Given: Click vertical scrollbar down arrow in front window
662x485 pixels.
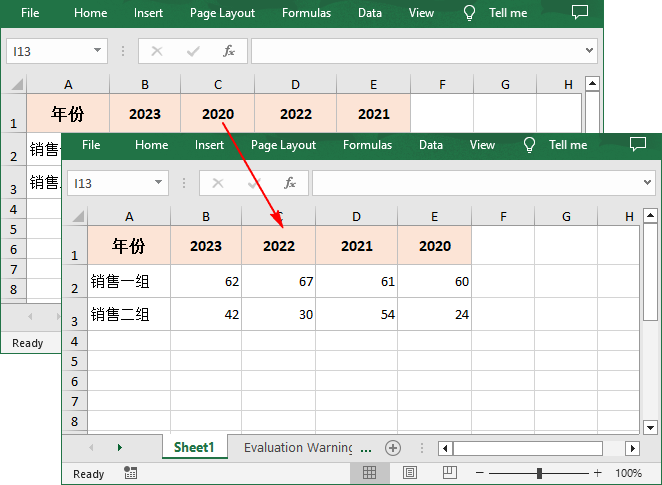Looking at the screenshot, I should tap(650, 428).
